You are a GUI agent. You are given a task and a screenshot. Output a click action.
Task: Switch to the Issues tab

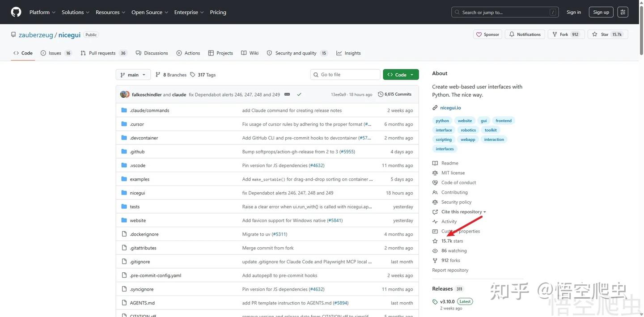point(56,53)
